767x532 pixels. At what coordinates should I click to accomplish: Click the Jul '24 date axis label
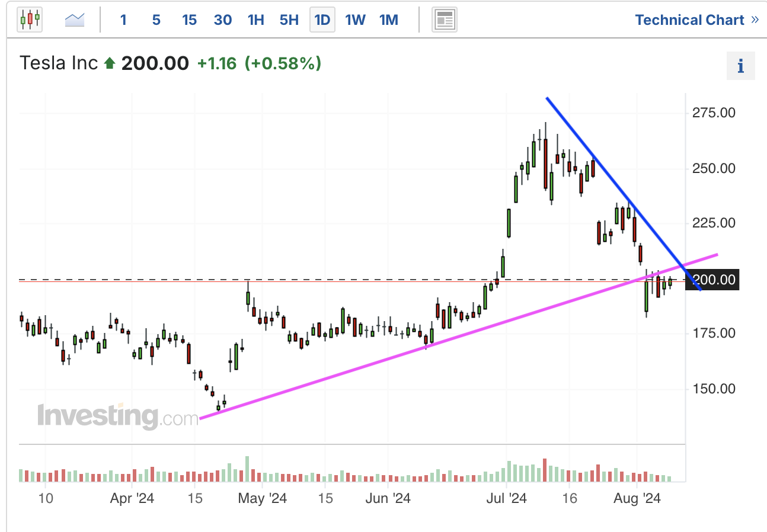(x=507, y=499)
